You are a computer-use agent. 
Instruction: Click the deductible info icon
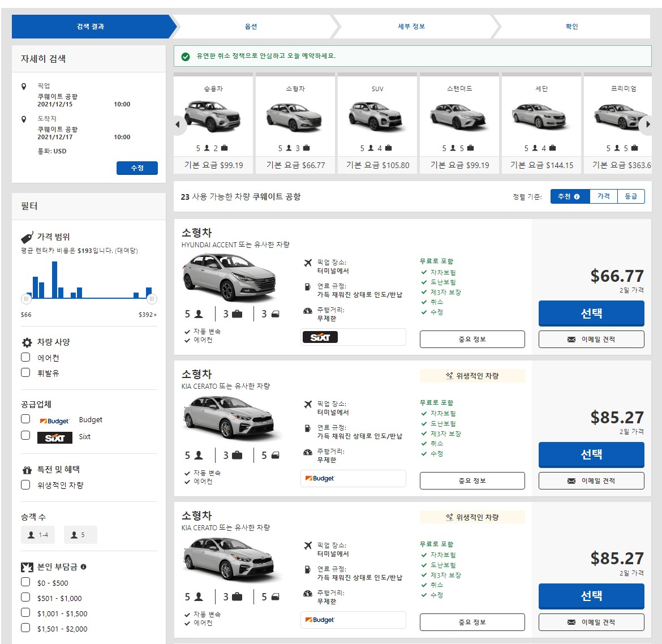point(84,566)
